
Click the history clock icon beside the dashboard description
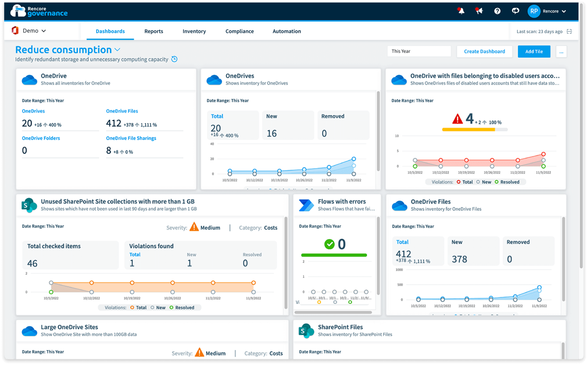174,59
